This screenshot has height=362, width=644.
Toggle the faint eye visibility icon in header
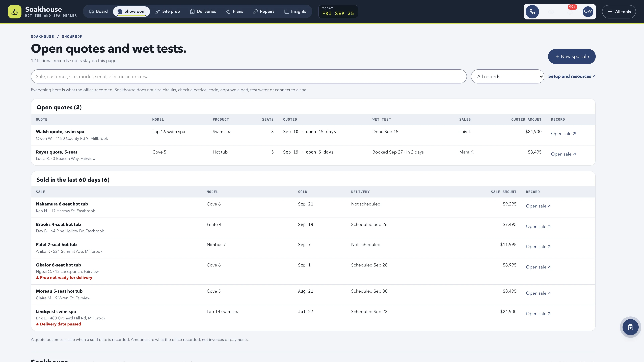pos(551,12)
